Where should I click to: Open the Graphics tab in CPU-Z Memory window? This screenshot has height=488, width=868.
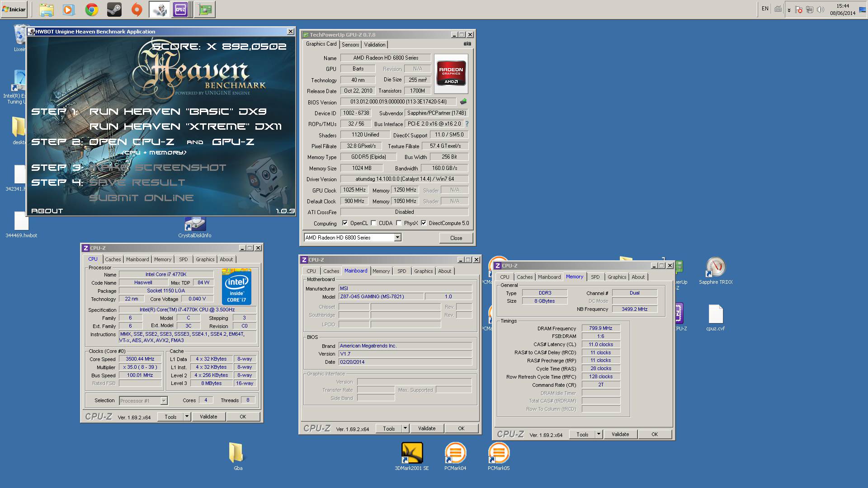pyautogui.click(x=617, y=277)
